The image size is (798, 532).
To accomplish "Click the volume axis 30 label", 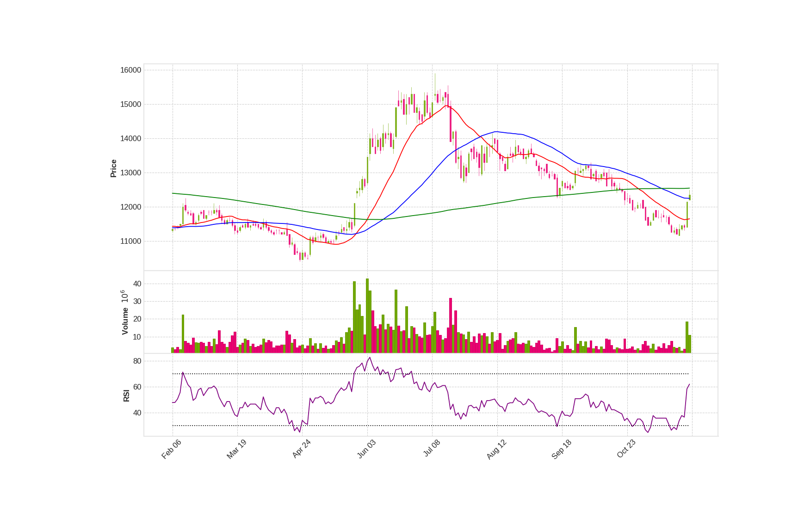I will point(137,302).
